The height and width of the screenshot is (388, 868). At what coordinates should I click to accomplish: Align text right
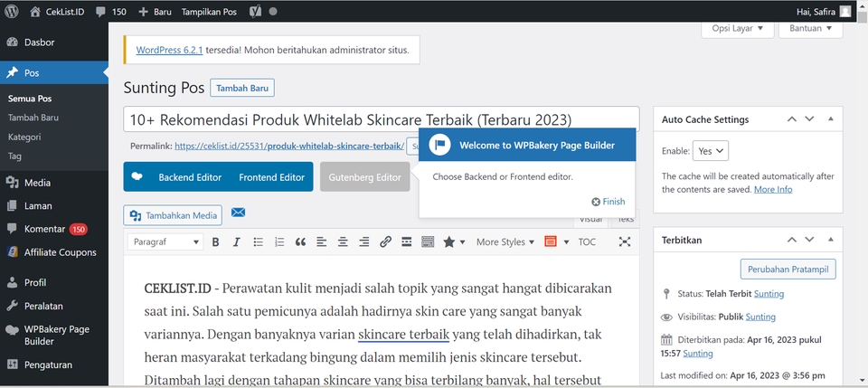[364, 241]
